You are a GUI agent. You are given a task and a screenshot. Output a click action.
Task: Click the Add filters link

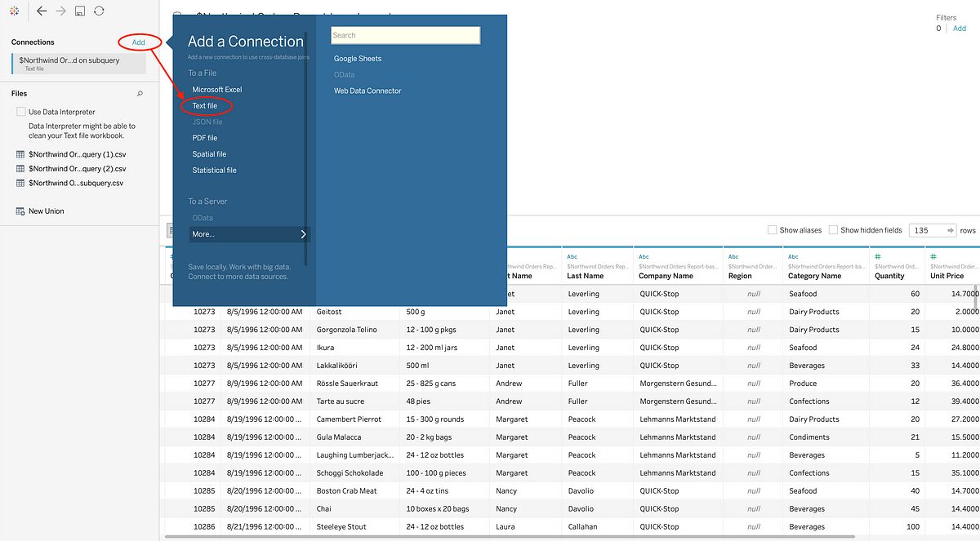960,29
